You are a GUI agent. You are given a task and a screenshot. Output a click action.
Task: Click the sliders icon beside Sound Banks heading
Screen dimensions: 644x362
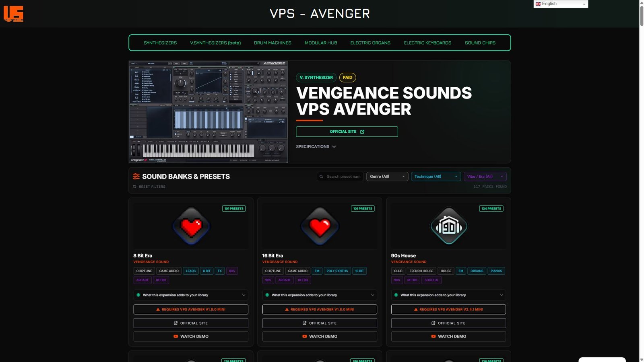click(x=136, y=177)
